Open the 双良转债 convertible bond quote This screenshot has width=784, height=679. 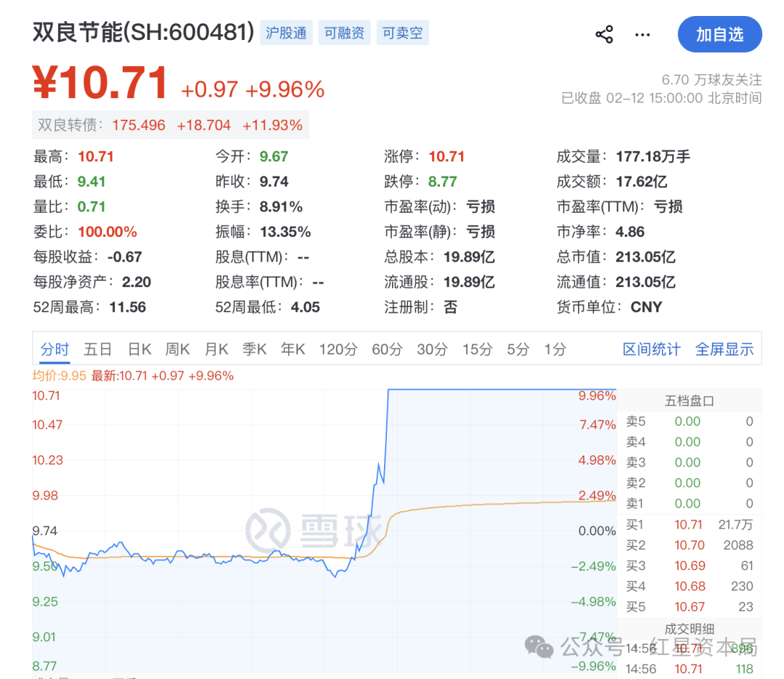pos(171,125)
